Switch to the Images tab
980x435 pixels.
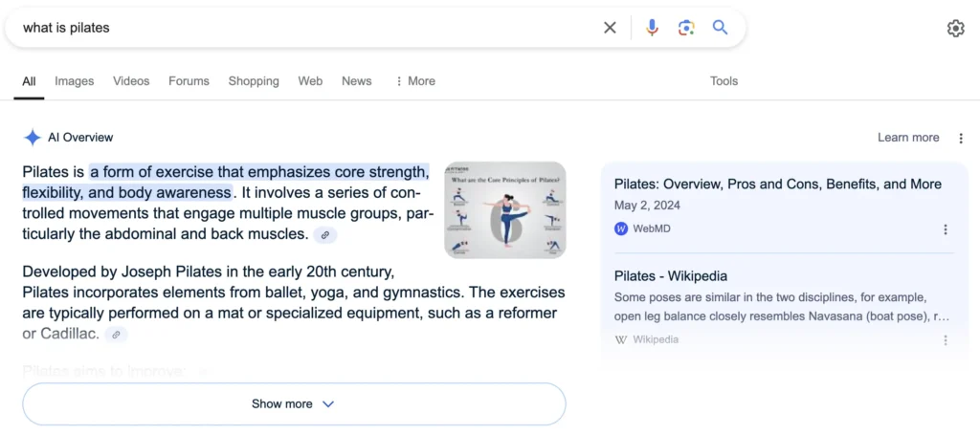[75, 81]
